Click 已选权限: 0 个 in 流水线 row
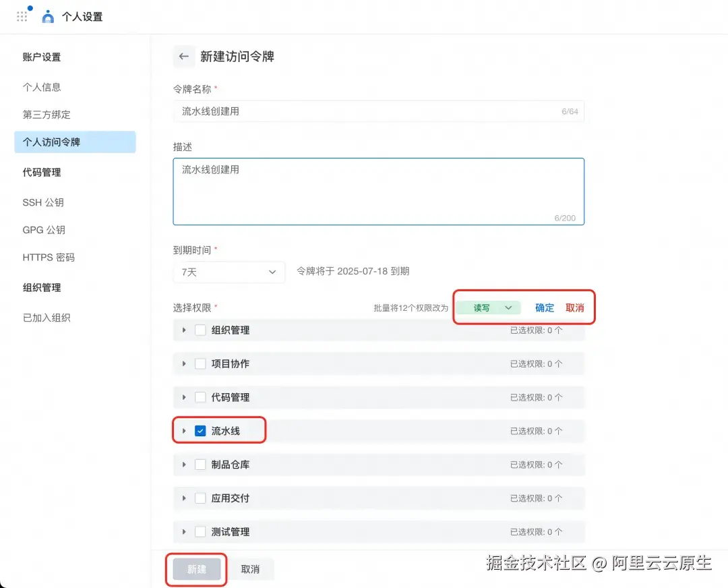728x588 pixels. pyautogui.click(x=537, y=431)
